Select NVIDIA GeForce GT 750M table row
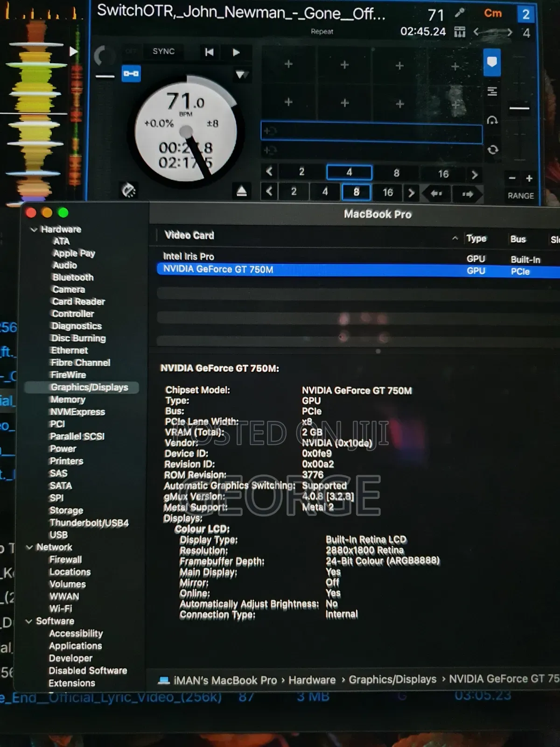 [358, 270]
